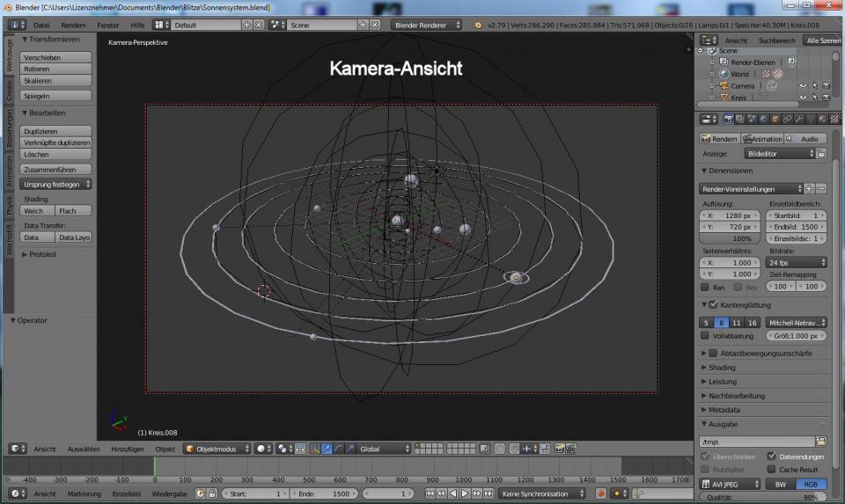
Task: Open the Hinzufügen menu in viewport header
Action: click(128, 449)
